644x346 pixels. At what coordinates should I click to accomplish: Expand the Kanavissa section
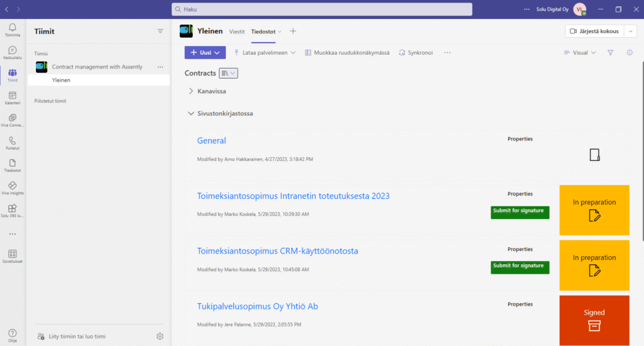191,91
